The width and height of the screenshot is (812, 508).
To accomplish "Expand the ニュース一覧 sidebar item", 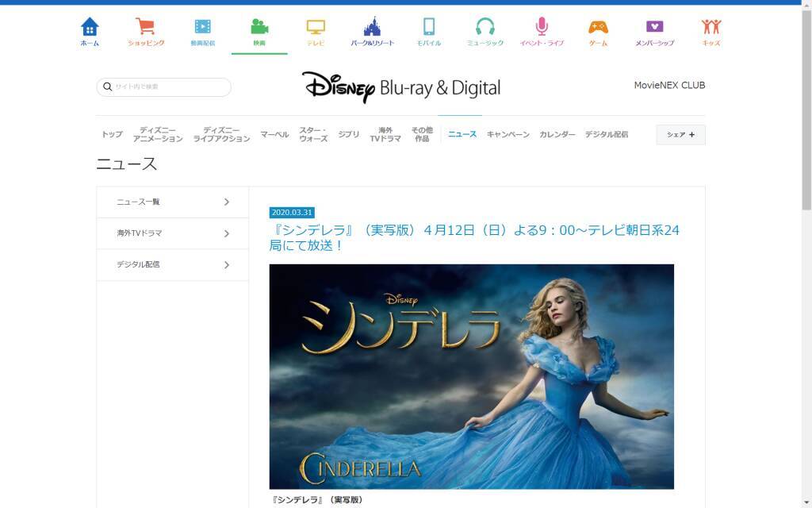I will click(x=172, y=202).
